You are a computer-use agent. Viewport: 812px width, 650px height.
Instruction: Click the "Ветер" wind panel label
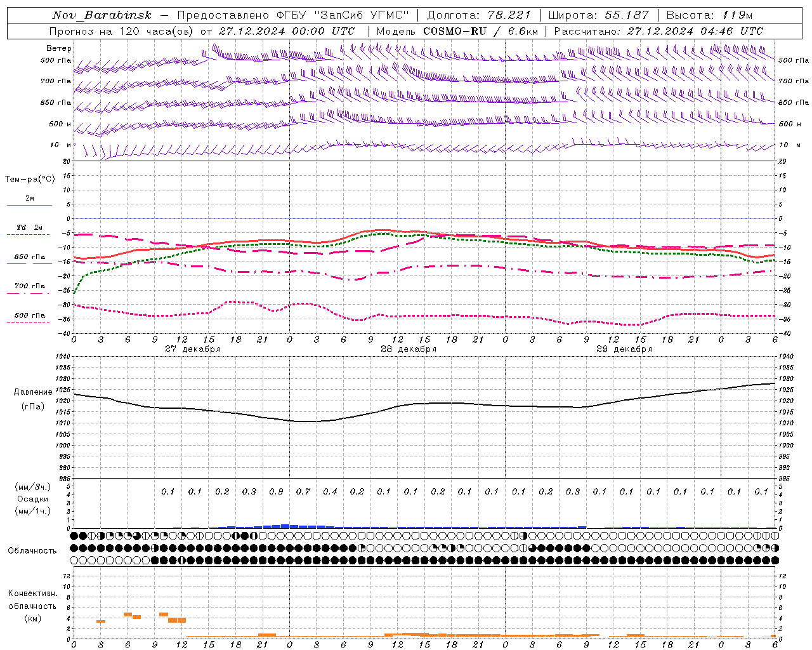pos(59,48)
